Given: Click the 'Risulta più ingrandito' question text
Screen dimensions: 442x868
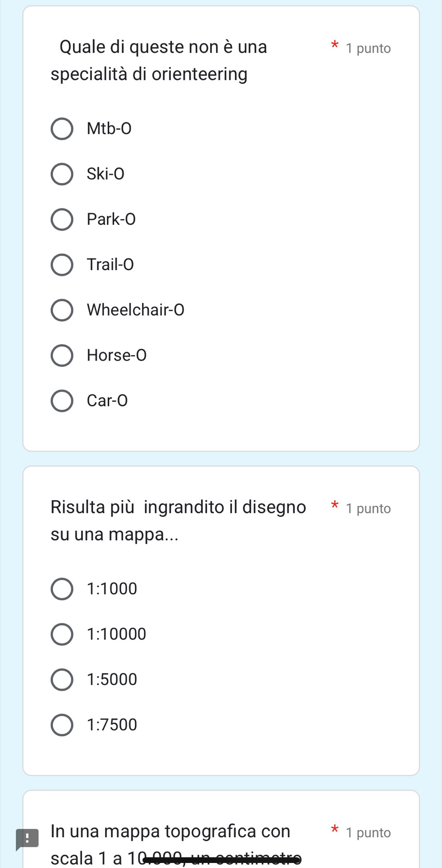Looking at the screenshot, I should tap(178, 521).
